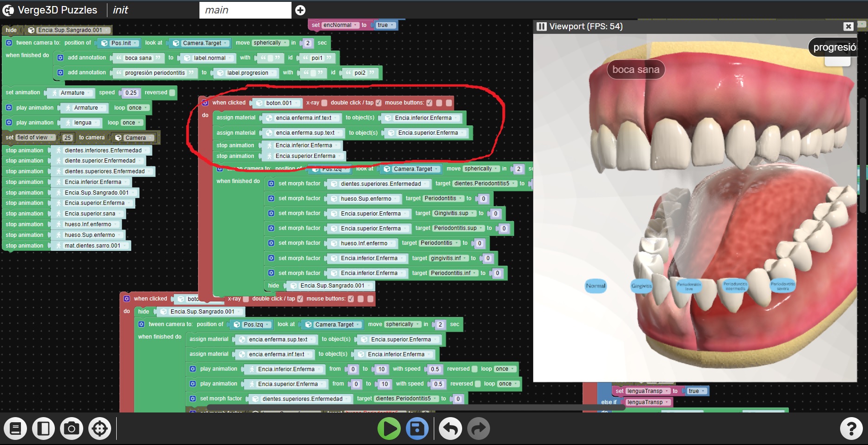Viewport: 868px width, 445px height.
Task: Click the Periodontitis severa annotation in viewport
Action: 782,286
